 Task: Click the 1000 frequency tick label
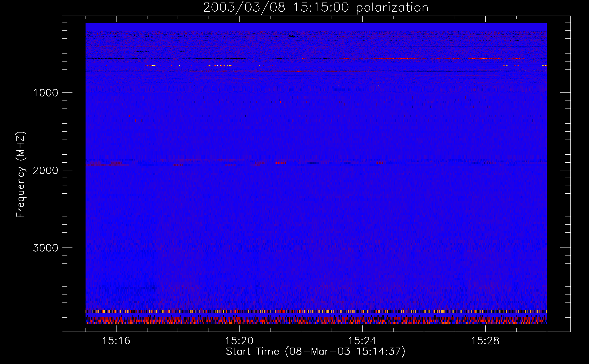[46, 93]
